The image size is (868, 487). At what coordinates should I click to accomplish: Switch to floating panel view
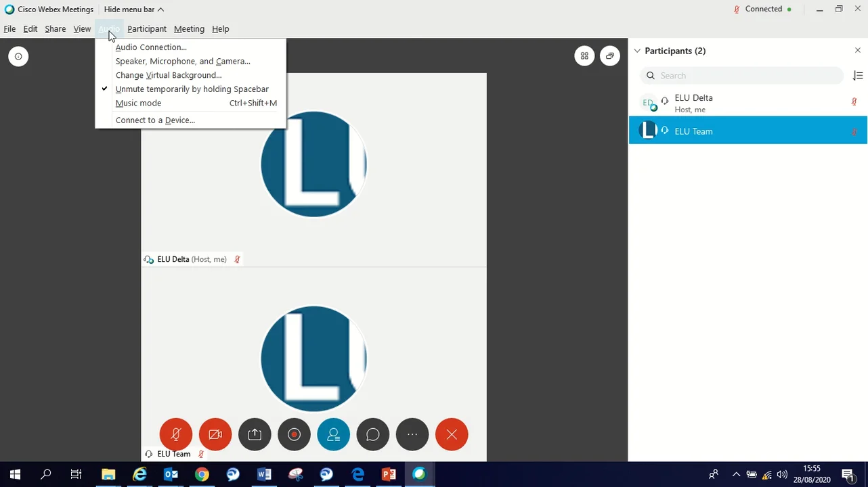click(x=610, y=56)
